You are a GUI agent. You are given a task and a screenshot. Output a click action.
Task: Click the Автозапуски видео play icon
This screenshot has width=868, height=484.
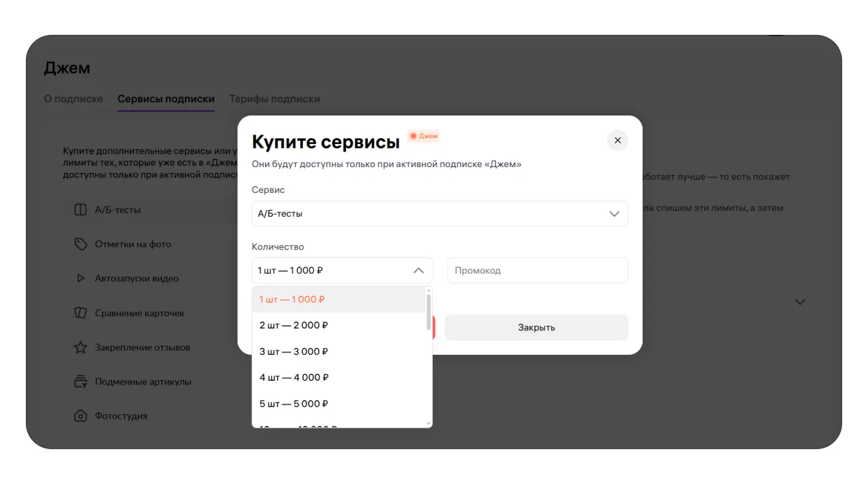coord(81,279)
